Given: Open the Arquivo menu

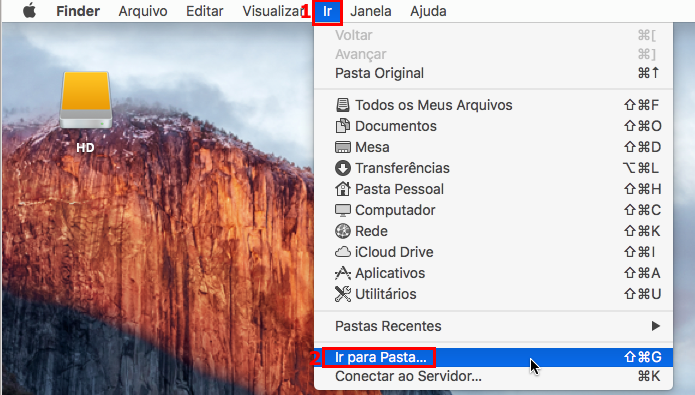Looking at the screenshot, I should [143, 11].
